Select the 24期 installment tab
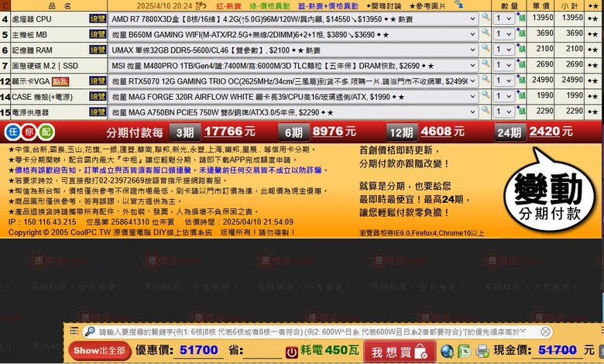Screen dimensions: 604x364 click(510, 132)
